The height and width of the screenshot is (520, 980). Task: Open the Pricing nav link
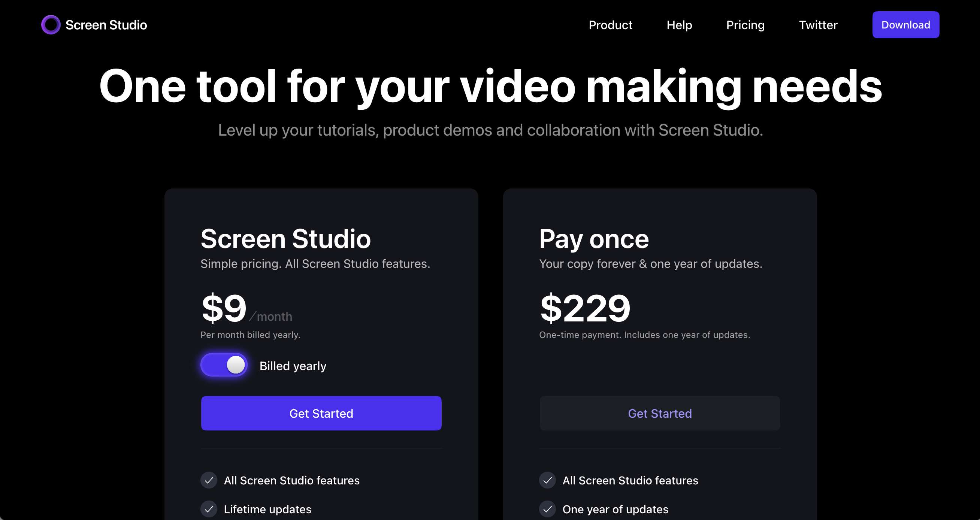pyautogui.click(x=745, y=25)
